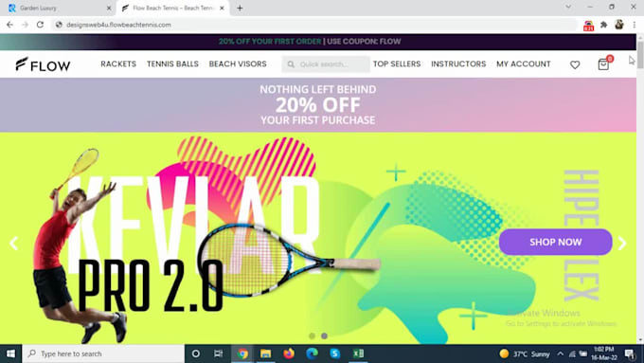This screenshot has width=644, height=363.
Task: Open the TENNIS BALLS menu
Action: coord(172,64)
